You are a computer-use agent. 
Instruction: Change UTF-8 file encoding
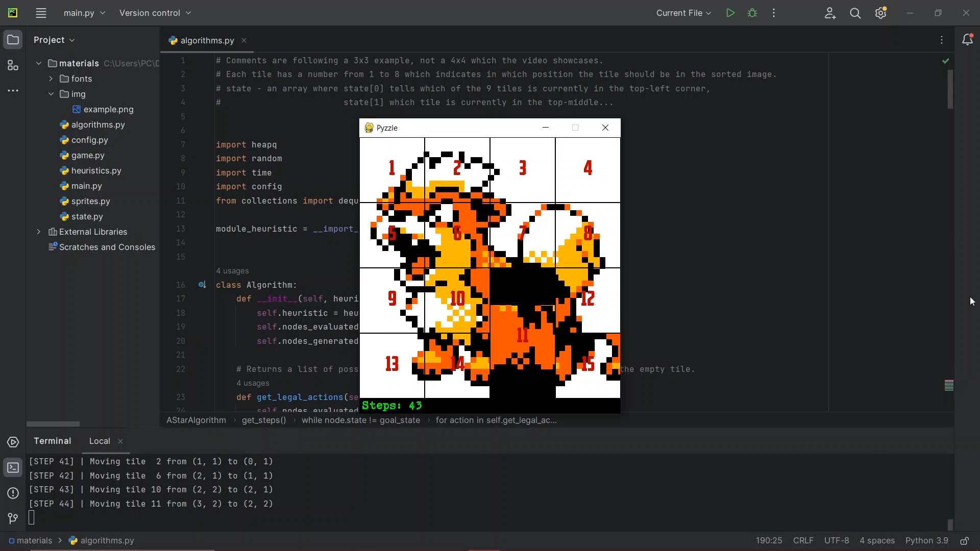pyautogui.click(x=837, y=541)
